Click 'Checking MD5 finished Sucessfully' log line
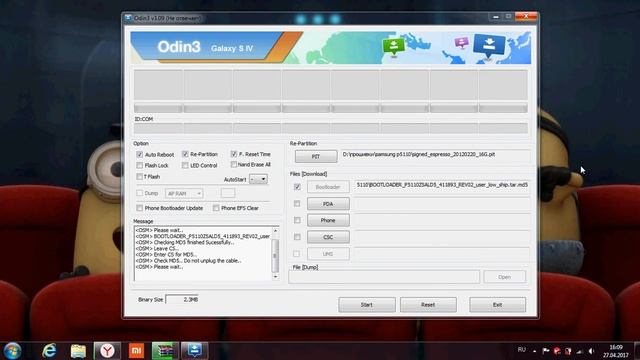 point(185,242)
